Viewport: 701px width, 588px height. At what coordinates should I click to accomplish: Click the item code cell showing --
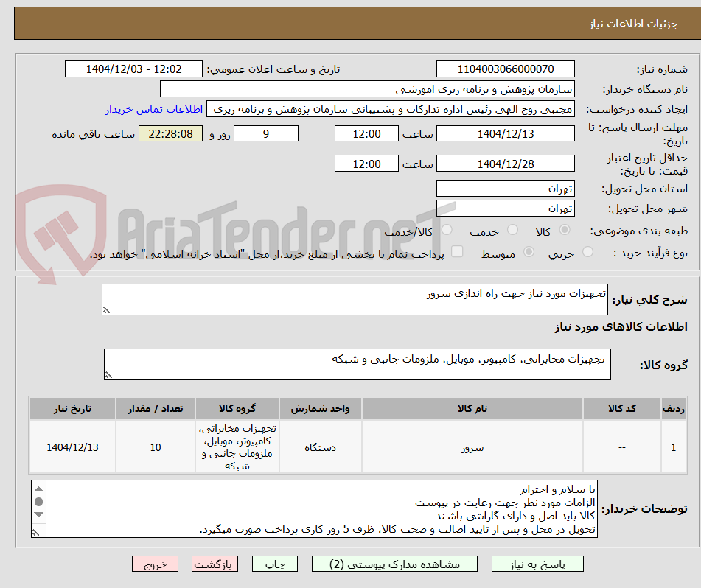coord(622,447)
